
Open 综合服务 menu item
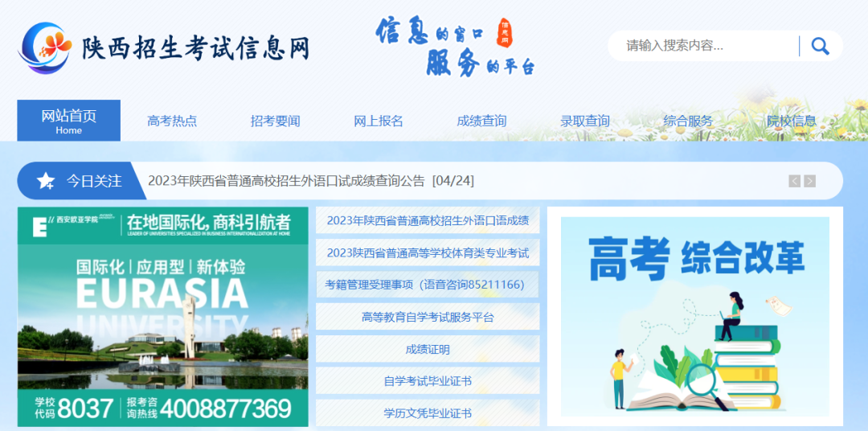pos(688,121)
